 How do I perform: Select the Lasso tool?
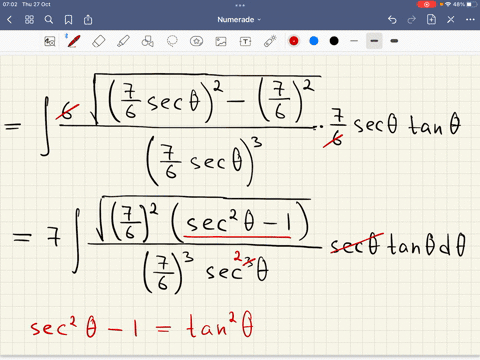pyautogui.click(x=172, y=41)
